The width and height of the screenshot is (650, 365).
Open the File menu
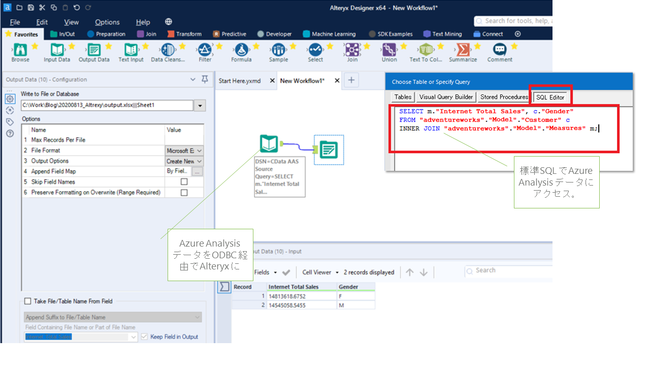click(x=15, y=22)
